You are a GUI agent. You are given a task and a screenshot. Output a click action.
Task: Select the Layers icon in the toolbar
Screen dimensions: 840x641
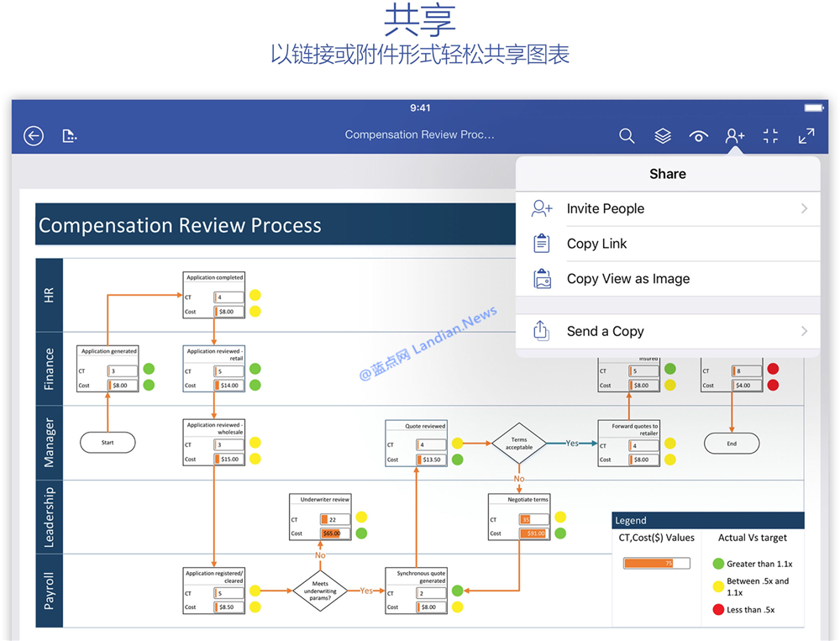coord(662,135)
